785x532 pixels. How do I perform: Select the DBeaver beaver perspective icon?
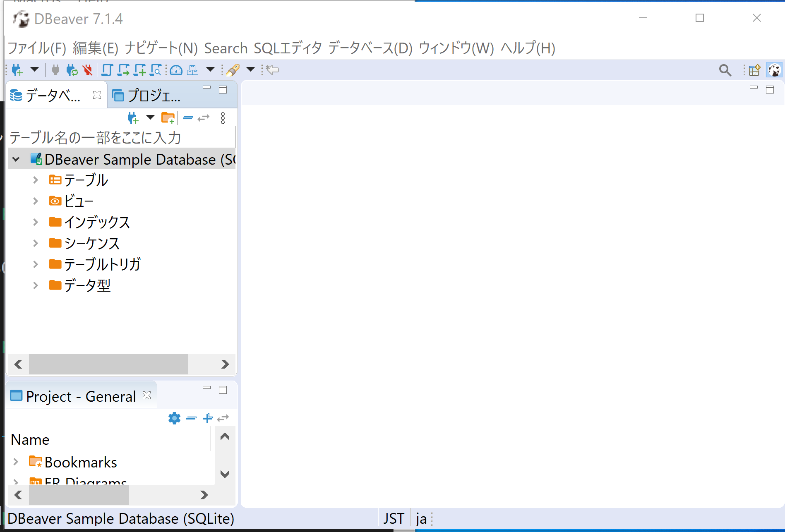coord(774,70)
